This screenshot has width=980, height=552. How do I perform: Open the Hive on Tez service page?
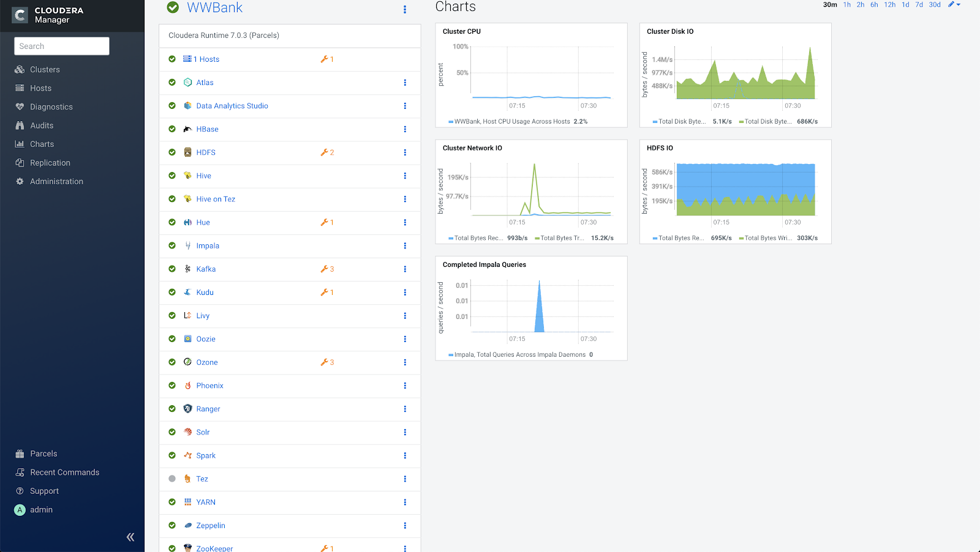pos(216,199)
